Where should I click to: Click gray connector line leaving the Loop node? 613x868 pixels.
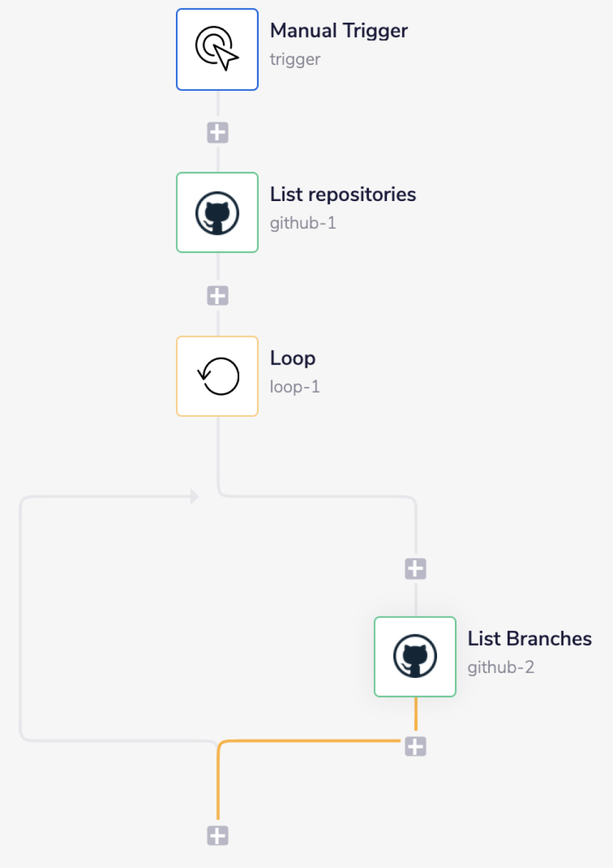coord(218,454)
